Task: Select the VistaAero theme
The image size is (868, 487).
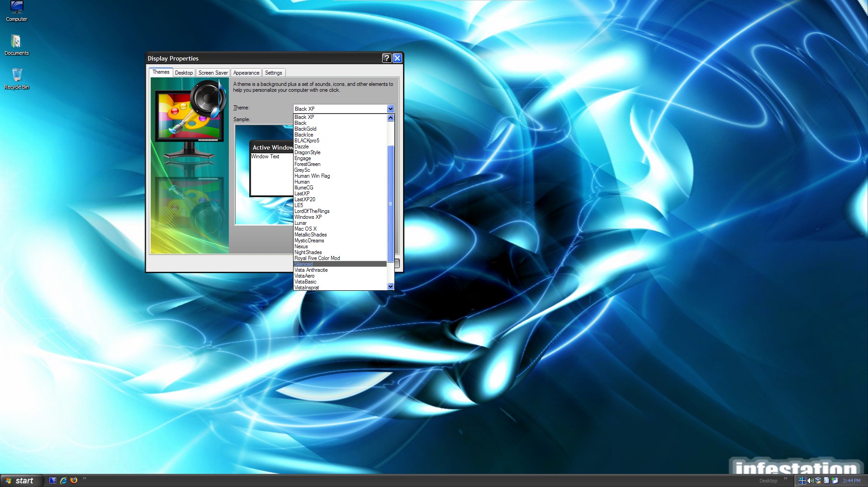Action: point(340,276)
